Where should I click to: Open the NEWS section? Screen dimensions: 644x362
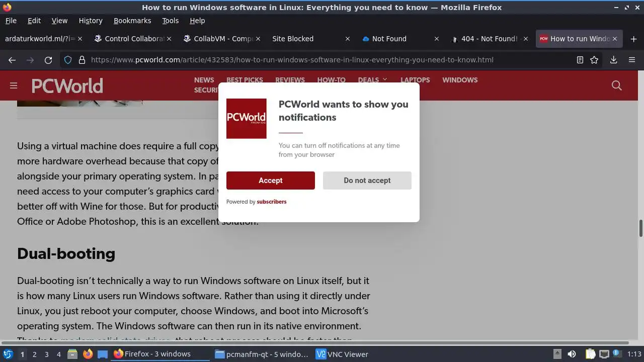pos(204,80)
